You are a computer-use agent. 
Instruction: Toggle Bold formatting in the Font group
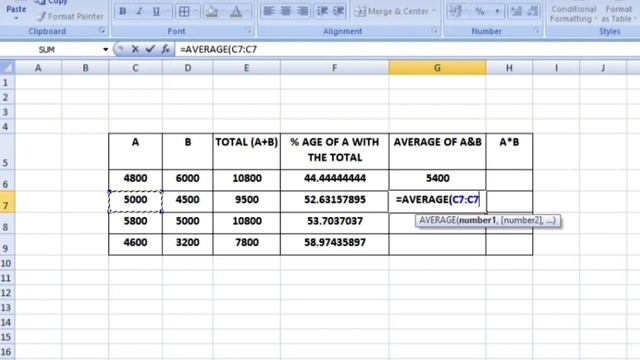click(122, 11)
